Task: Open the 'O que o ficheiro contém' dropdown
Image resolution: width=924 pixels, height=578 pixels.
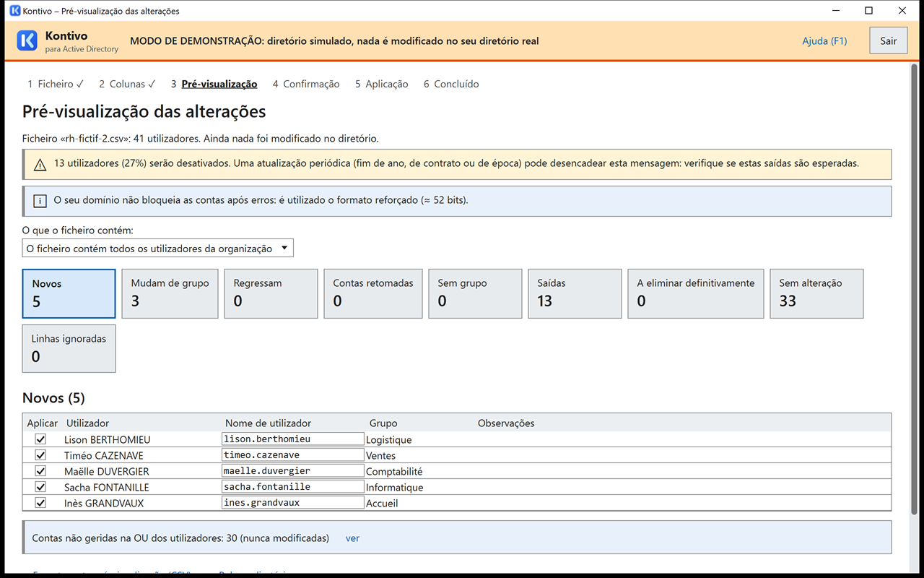Action: [158, 248]
